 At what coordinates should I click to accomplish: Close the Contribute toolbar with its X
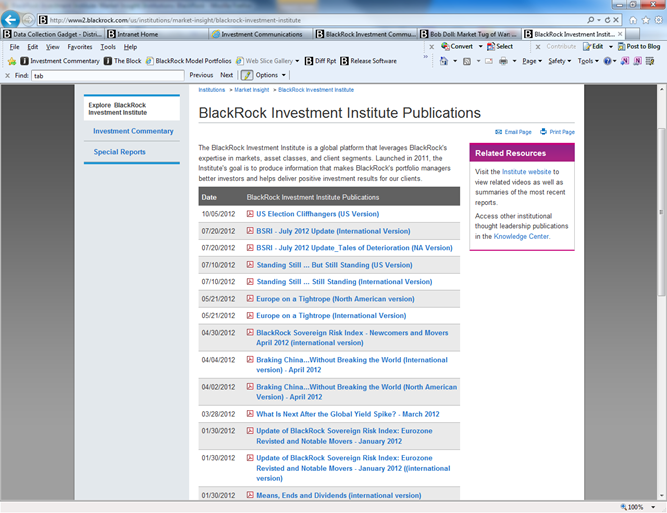(x=538, y=47)
